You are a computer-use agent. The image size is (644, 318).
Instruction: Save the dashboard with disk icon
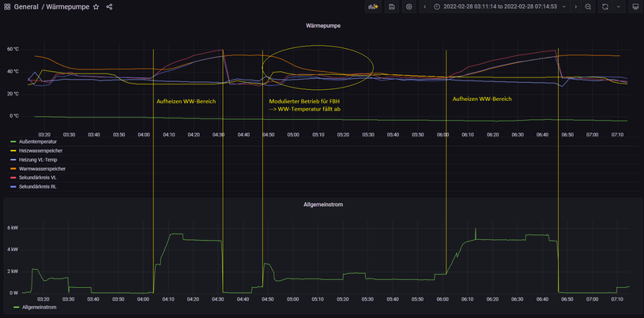(391, 6)
